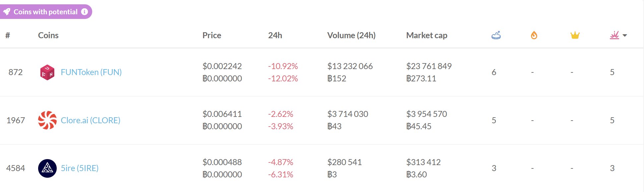Image resolution: width=644 pixels, height=192 pixels.
Task: Click the info icon beside Coins with potential
Action: pyautogui.click(x=85, y=12)
